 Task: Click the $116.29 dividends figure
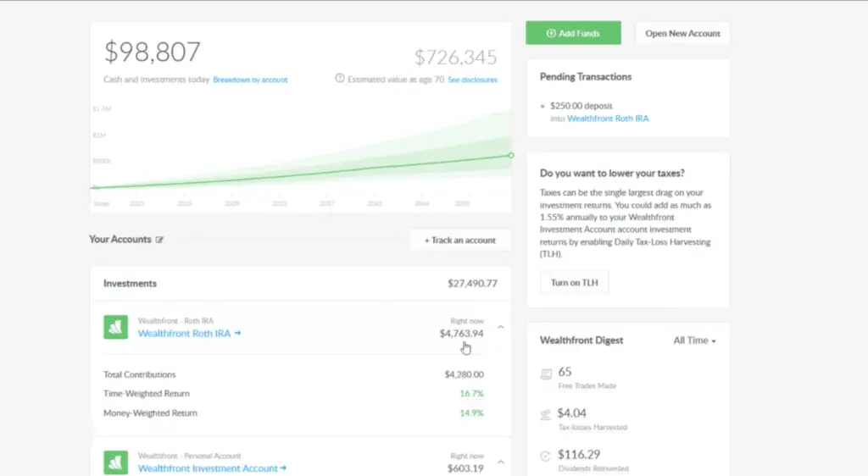tap(579, 455)
